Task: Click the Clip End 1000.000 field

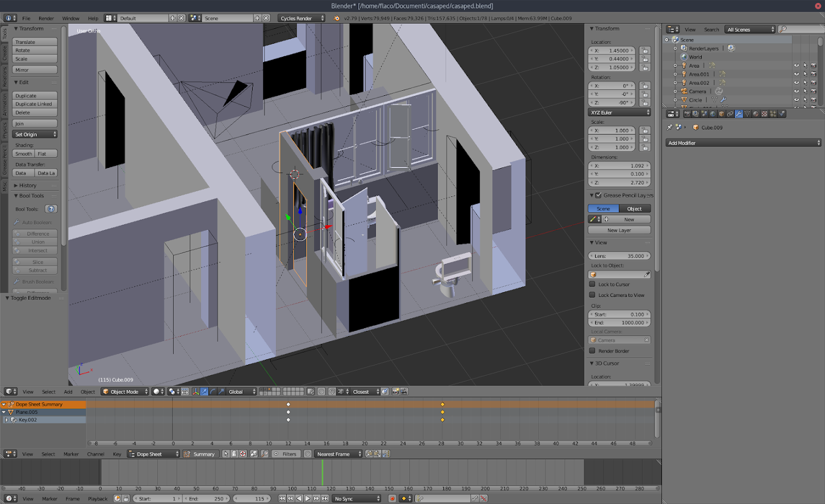Action: [619, 322]
